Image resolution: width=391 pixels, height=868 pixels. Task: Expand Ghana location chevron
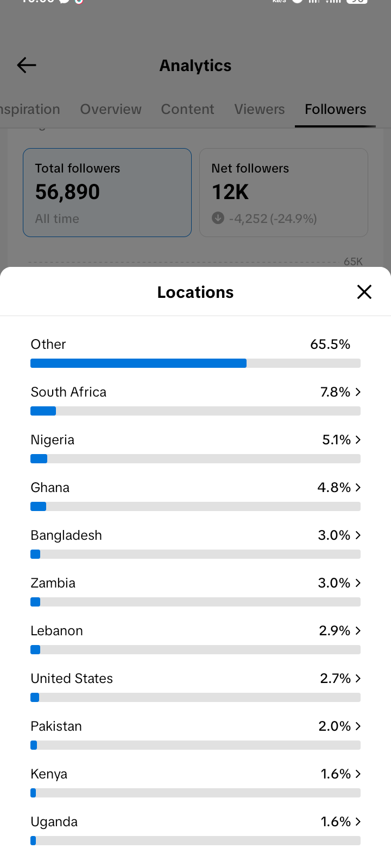point(358,487)
